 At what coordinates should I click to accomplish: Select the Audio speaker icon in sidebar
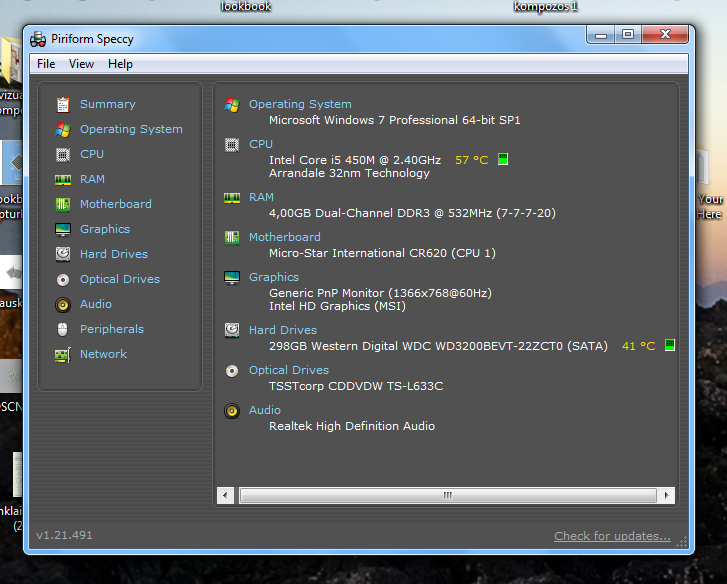click(63, 305)
